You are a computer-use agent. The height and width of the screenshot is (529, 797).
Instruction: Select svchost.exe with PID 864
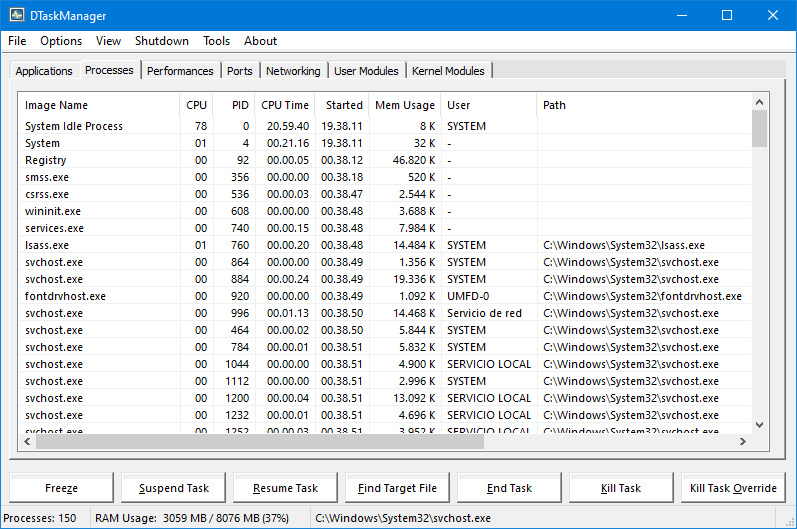click(x=385, y=262)
